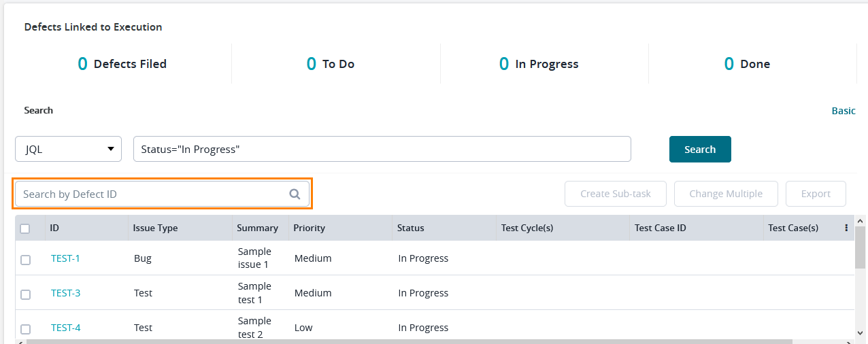Image resolution: width=868 pixels, height=344 pixels.
Task: Toggle the select-all header checkbox
Action: tap(25, 228)
